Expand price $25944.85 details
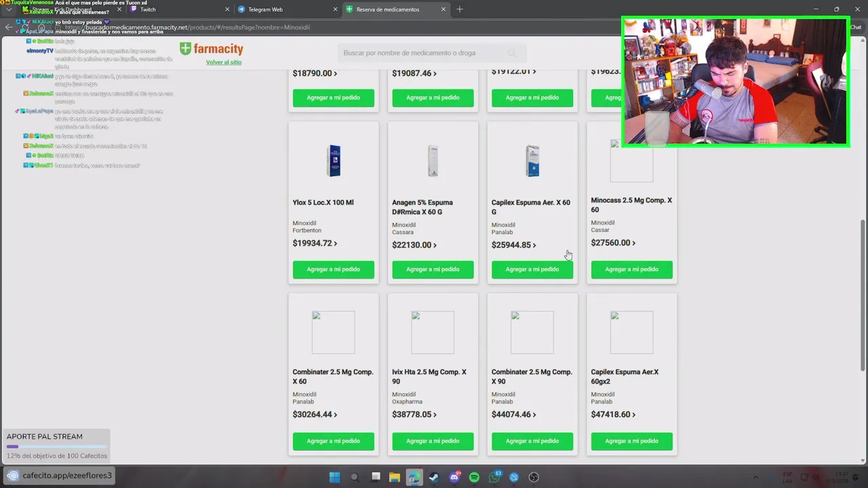 tap(513, 245)
